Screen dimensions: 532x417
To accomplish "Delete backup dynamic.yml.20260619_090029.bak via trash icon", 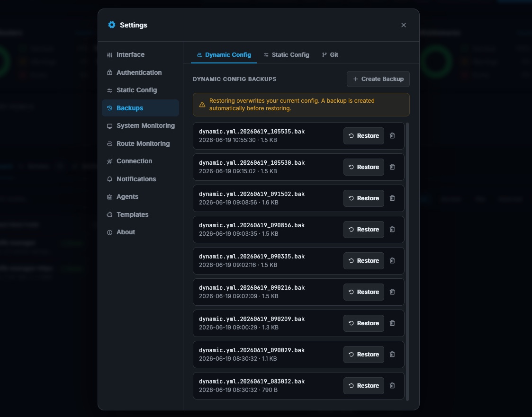I will coord(392,354).
